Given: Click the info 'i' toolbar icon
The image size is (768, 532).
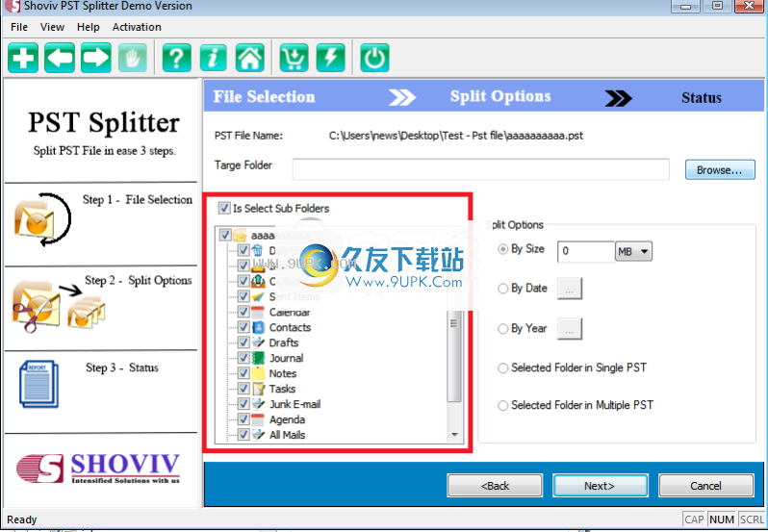Looking at the screenshot, I should click(x=214, y=58).
